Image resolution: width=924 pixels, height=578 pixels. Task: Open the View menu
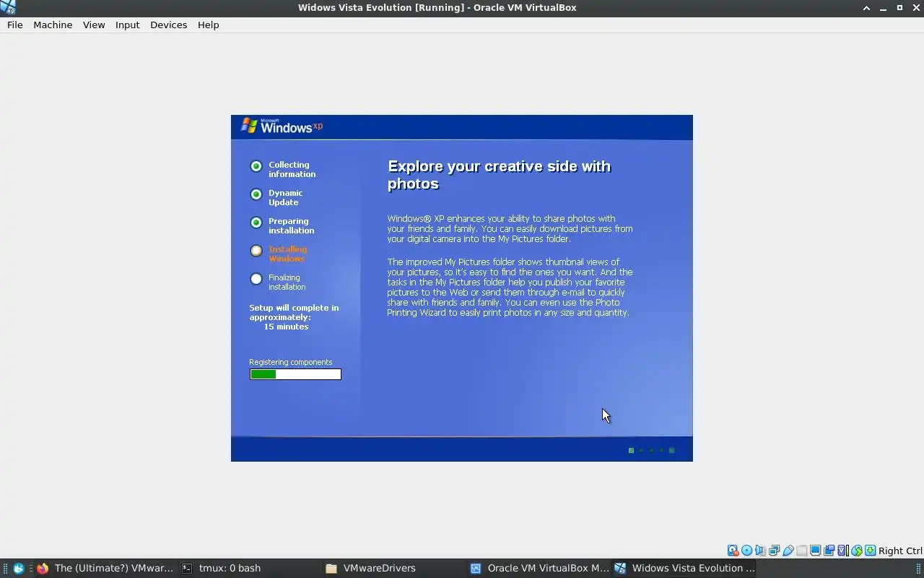94,25
